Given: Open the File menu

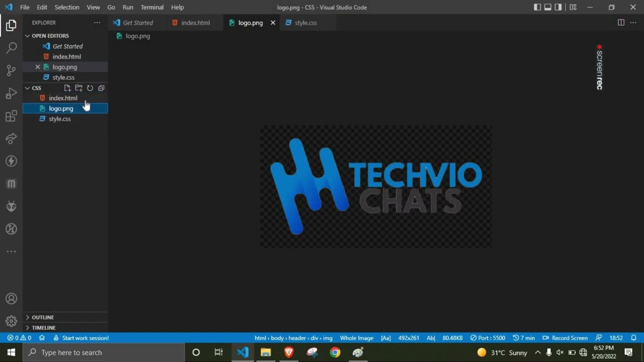Looking at the screenshot, I should click(25, 7).
